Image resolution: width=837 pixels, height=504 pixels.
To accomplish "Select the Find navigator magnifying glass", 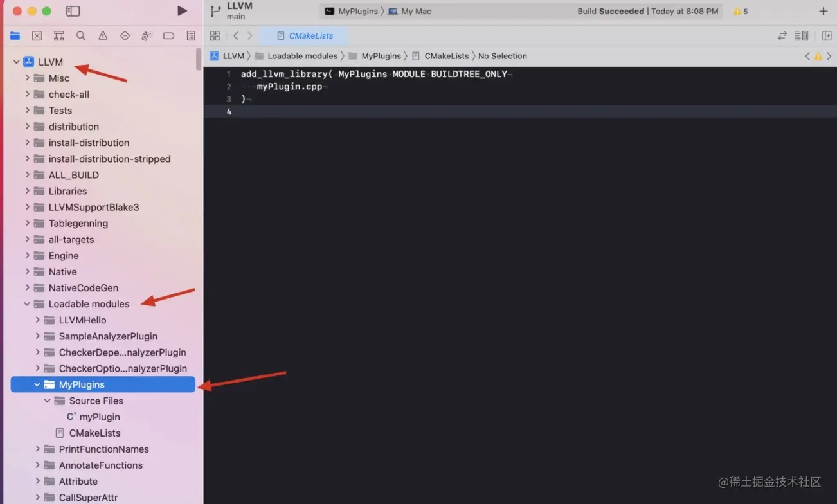I will click(x=81, y=35).
